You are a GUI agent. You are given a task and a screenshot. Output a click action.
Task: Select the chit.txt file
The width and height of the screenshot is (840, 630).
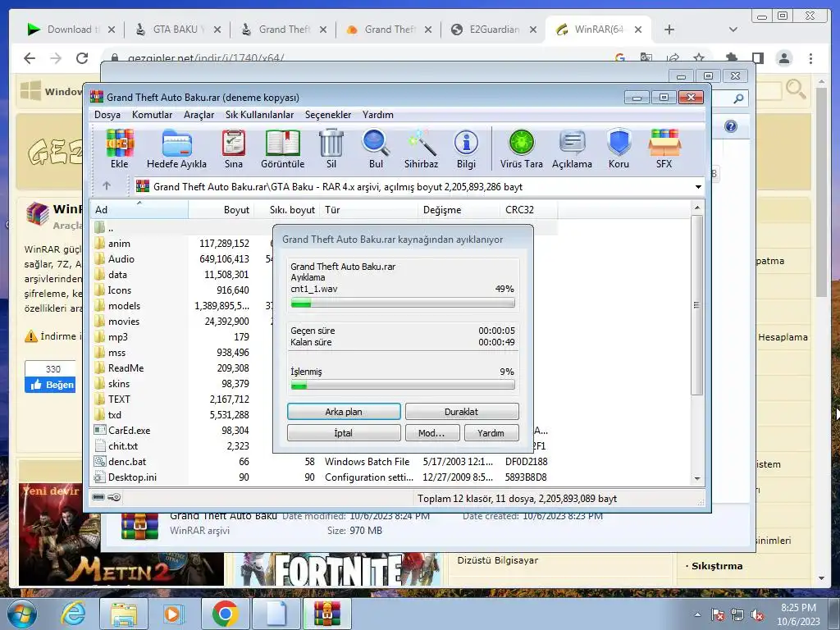(123, 445)
